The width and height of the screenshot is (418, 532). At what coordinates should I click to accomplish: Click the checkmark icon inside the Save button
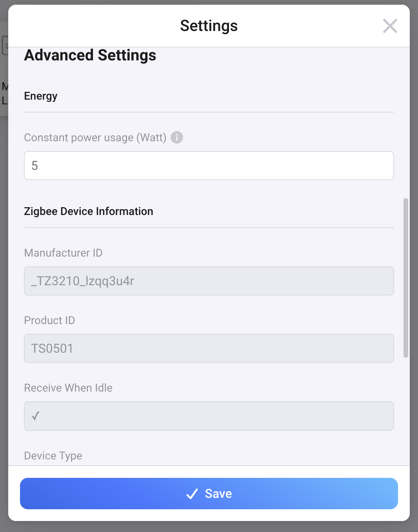[x=192, y=494]
